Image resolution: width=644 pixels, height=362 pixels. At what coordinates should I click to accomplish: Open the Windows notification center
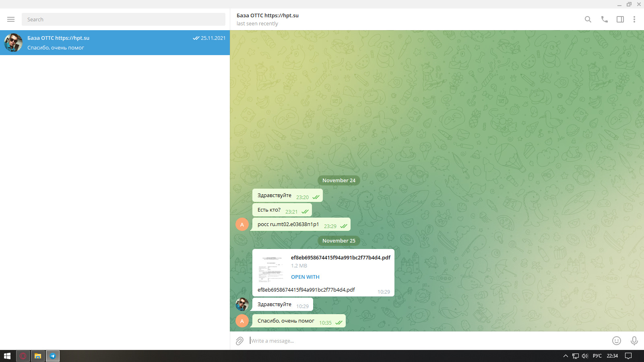628,356
